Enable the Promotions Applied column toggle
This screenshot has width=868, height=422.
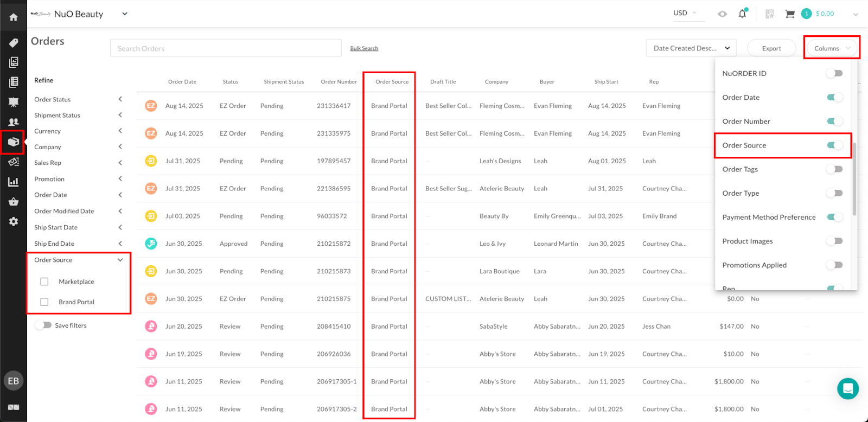click(834, 265)
